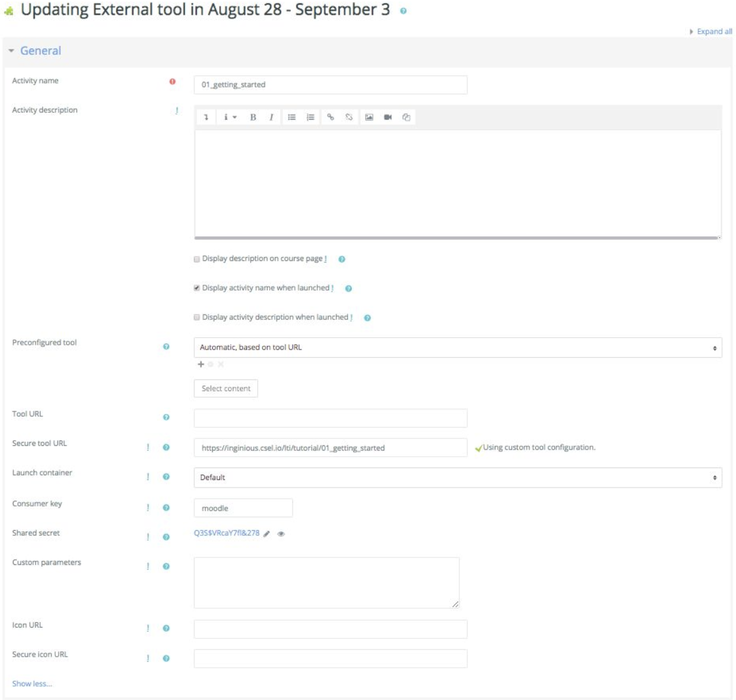Toggle the editor toolbar expand icon
The image size is (736, 700).
point(206,117)
